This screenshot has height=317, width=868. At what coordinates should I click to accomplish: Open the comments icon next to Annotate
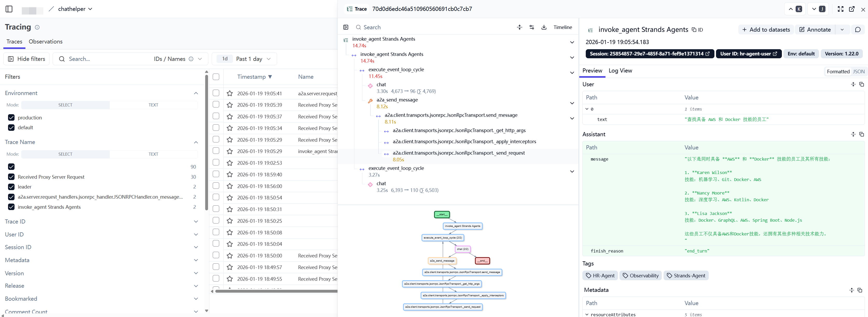tap(858, 30)
